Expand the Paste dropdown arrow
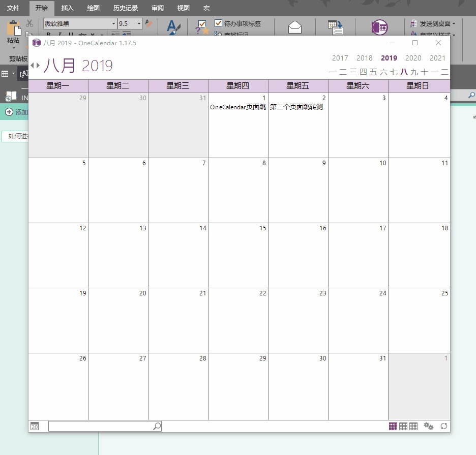The width and height of the screenshot is (476, 455). point(14,48)
